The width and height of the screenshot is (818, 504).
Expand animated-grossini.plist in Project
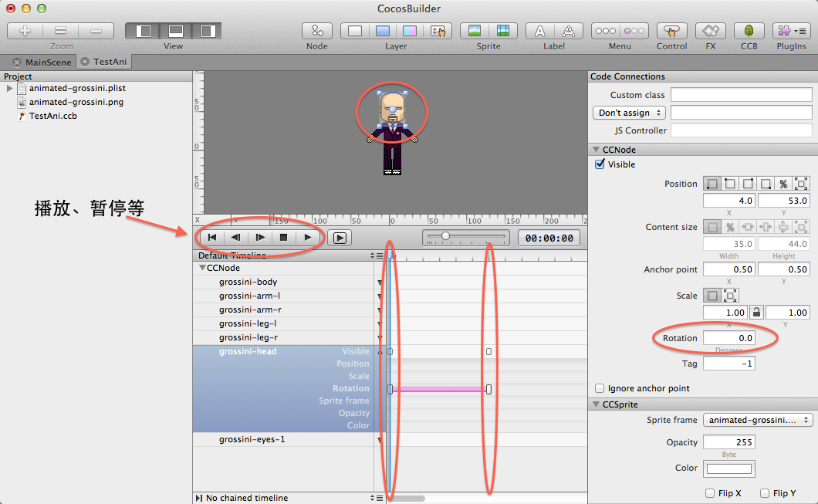(9, 88)
